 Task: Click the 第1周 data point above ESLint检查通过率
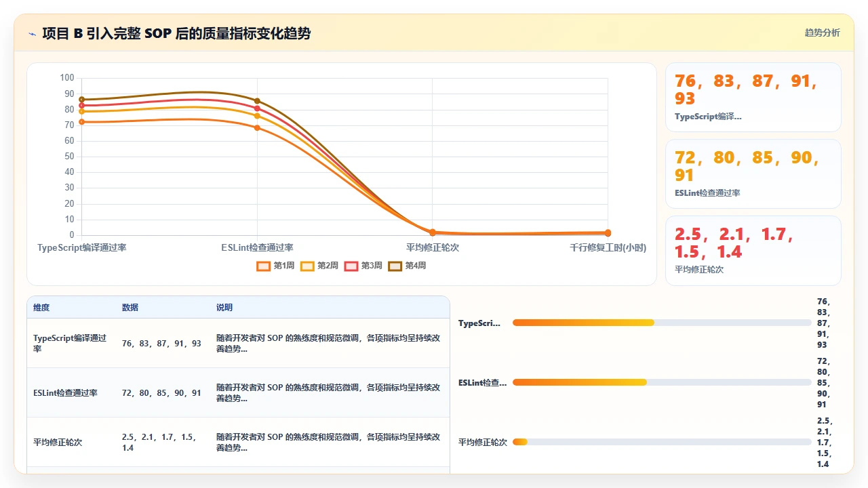pyautogui.click(x=257, y=127)
